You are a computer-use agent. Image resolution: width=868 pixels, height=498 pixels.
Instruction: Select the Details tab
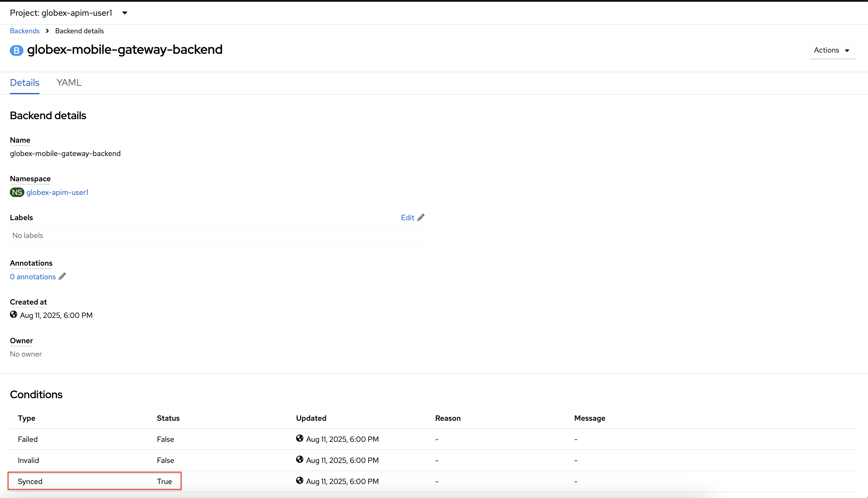coord(25,82)
